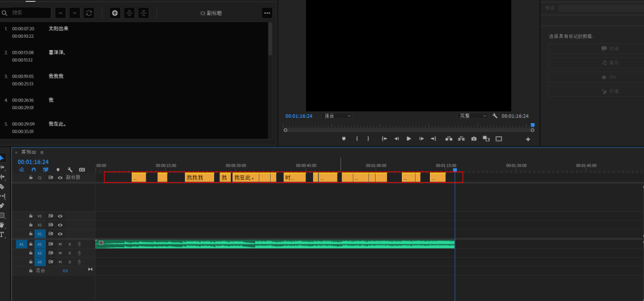644x301 pixels.
Task: Solo audio track A2
Action: coord(69,253)
